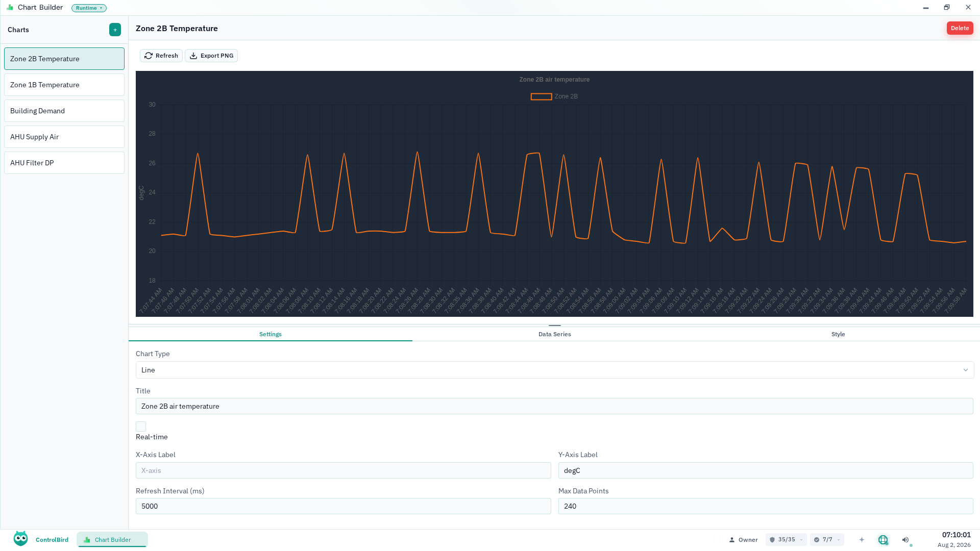The height and width of the screenshot is (551, 980).
Task: Edit the Max Data Points field
Action: tap(766, 506)
